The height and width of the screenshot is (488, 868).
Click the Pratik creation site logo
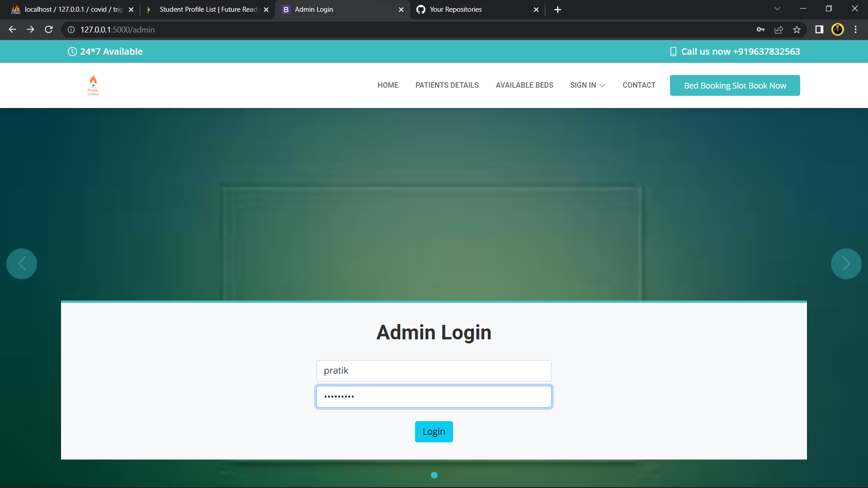(93, 85)
